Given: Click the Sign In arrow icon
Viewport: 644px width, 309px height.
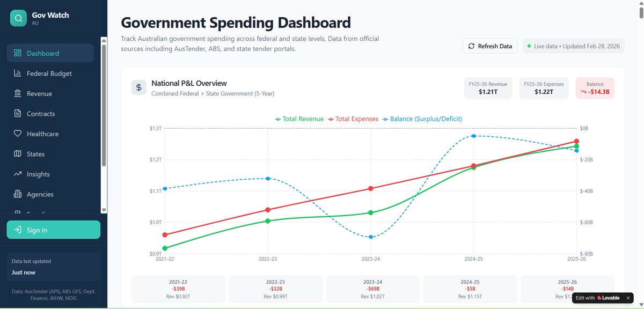Looking at the screenshot, I should (17, 230).
